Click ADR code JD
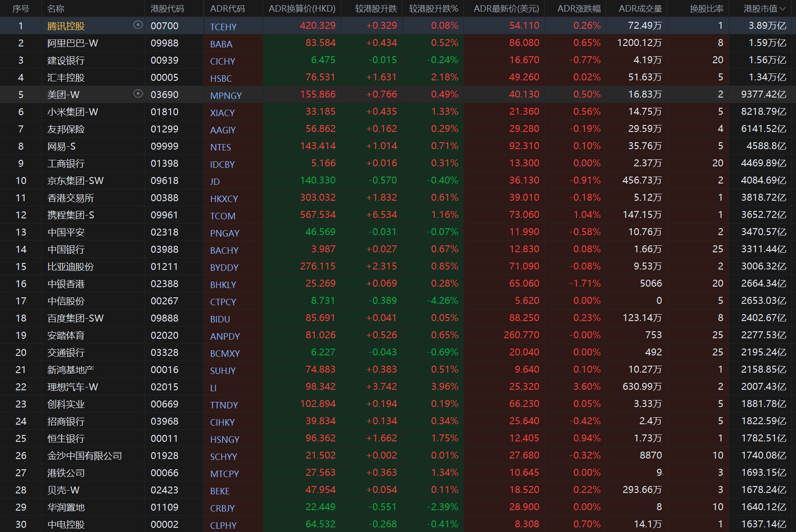 point(215,182)
